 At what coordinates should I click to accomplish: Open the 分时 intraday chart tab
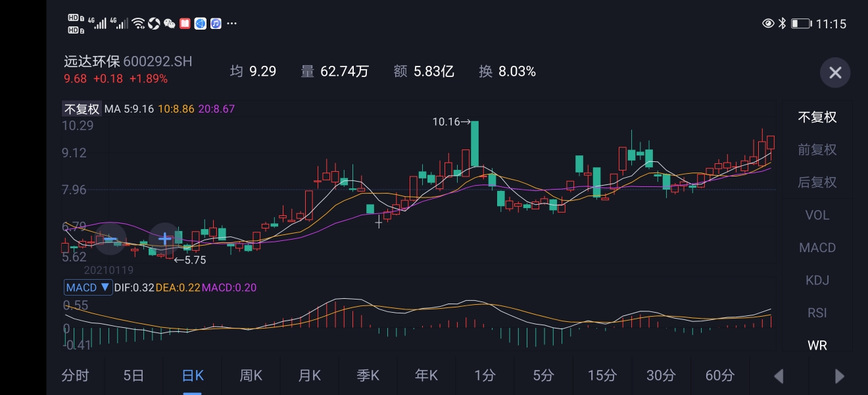76,375
